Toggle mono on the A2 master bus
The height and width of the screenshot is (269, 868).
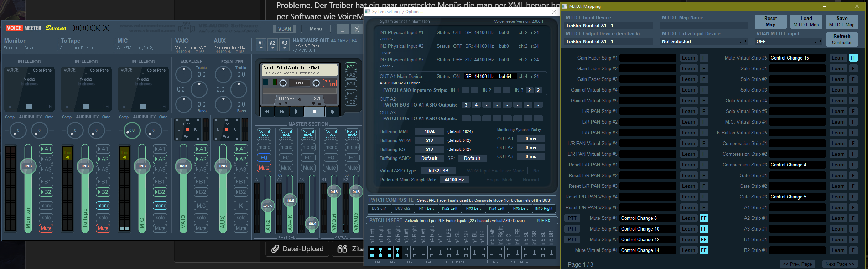click(286, 147)
